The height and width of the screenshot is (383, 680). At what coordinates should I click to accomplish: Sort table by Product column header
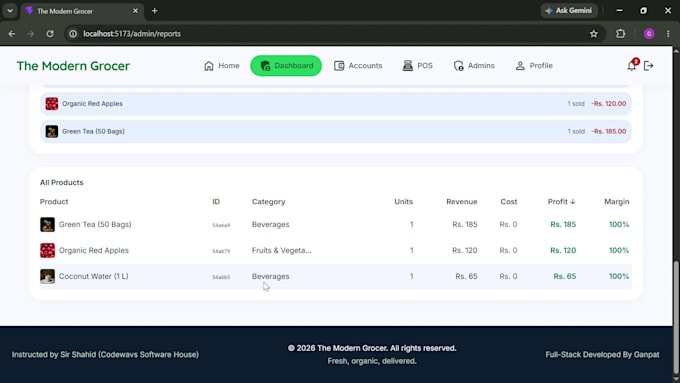point(54,202)
